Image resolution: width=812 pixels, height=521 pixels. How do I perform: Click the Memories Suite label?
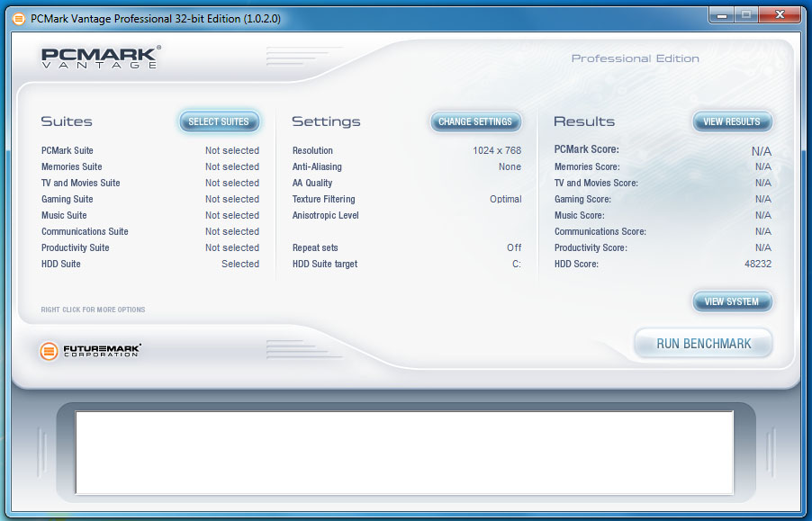[71, 166]
